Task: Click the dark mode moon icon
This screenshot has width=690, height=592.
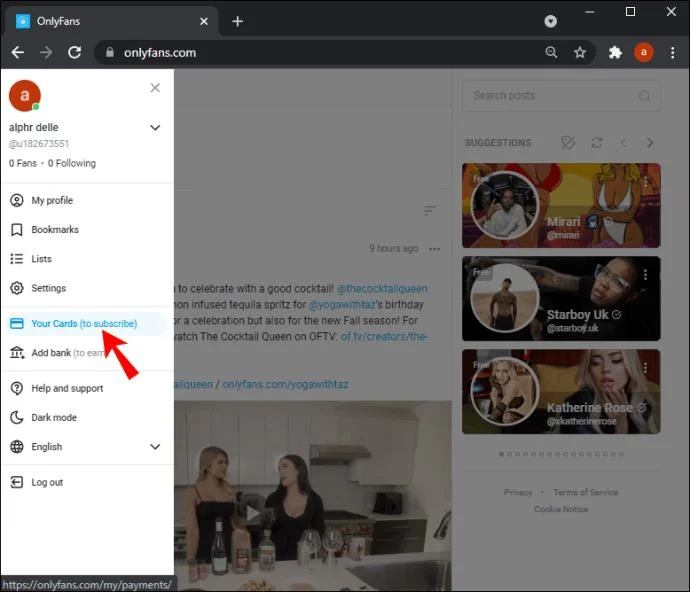Action: [17, 417]
